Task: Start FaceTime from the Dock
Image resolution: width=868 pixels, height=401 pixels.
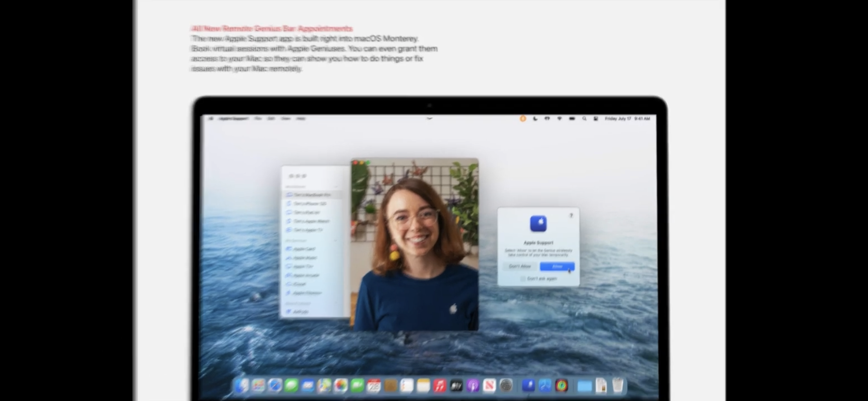Action: (357, 386)
